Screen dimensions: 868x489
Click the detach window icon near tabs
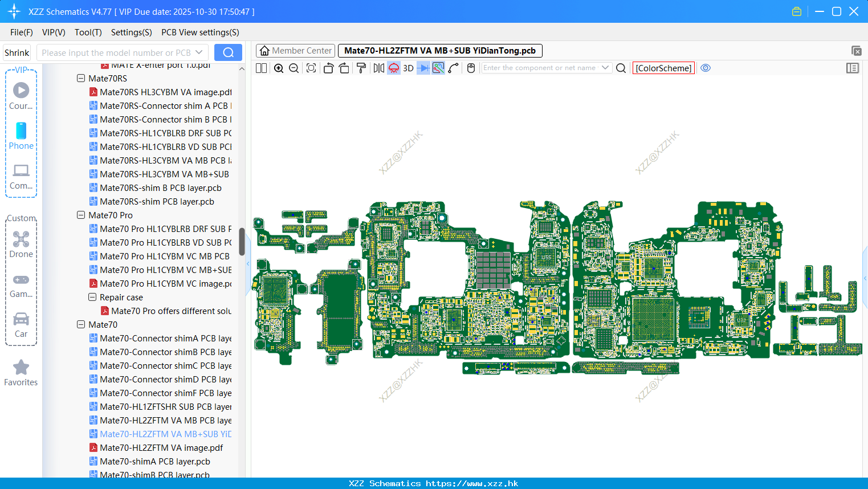(x=856, y=51)
